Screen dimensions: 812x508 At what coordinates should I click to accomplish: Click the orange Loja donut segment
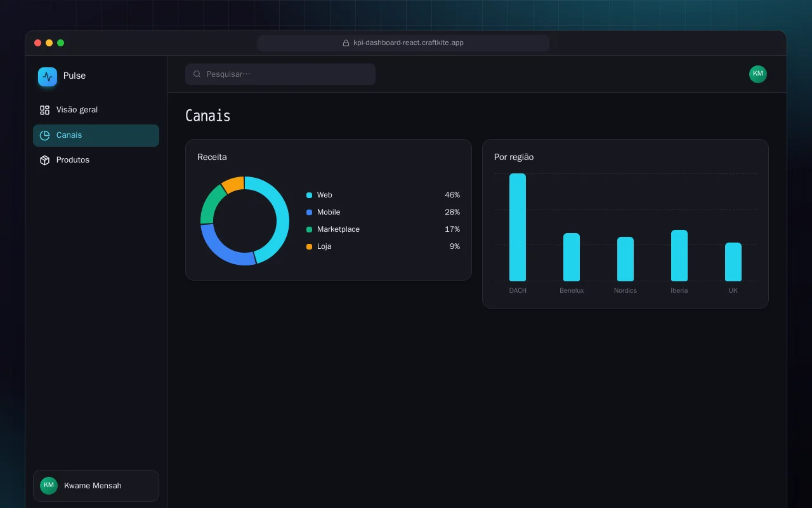click(235, 184)
